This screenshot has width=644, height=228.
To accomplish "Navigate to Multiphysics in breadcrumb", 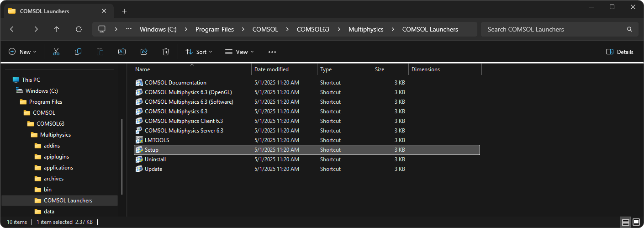I will pyautogui.click(x=366, y=29).
